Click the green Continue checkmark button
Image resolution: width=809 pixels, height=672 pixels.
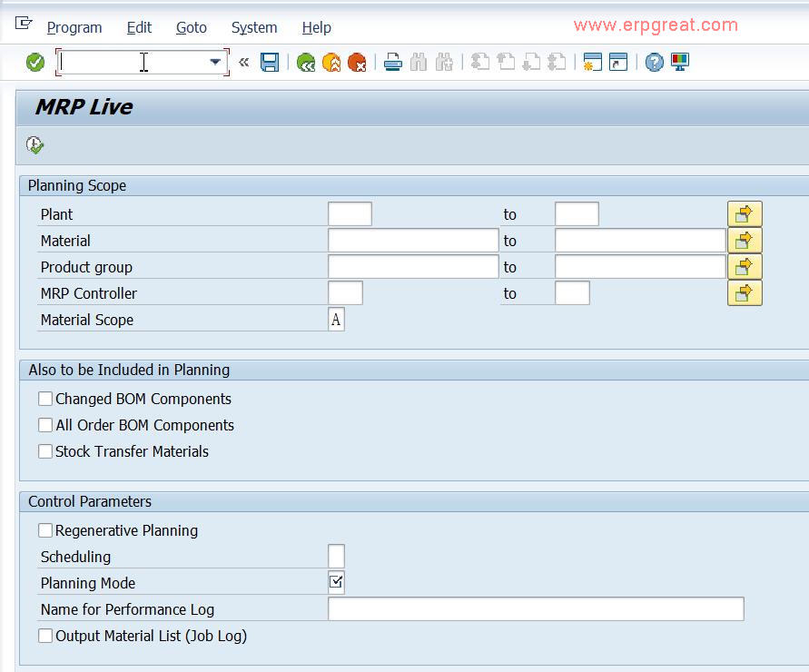point(35,62)
